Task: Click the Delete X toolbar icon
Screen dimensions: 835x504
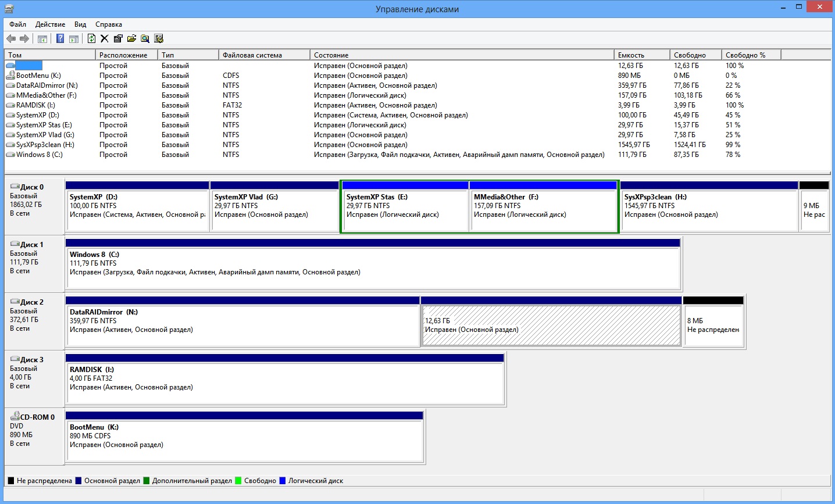Action: [x=105, y=38]
